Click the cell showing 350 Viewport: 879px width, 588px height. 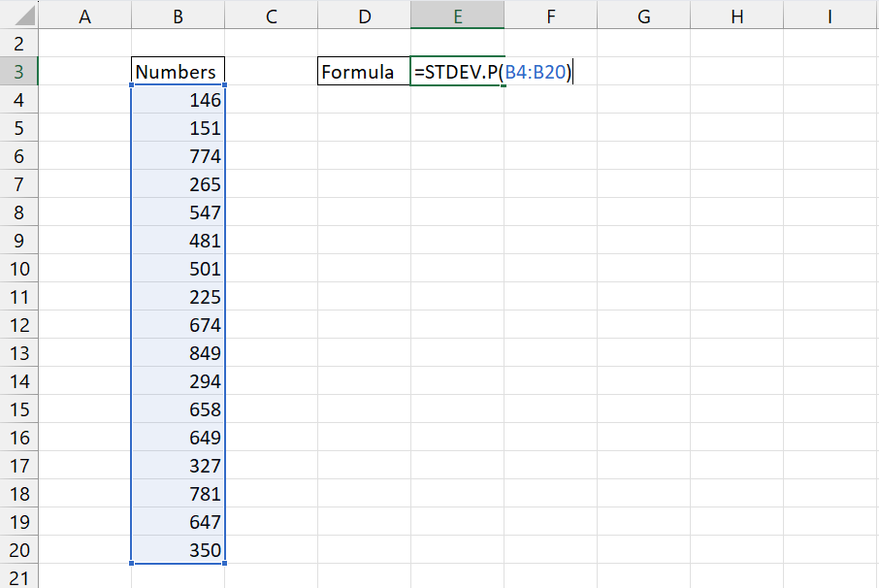(x=178, y=550)
